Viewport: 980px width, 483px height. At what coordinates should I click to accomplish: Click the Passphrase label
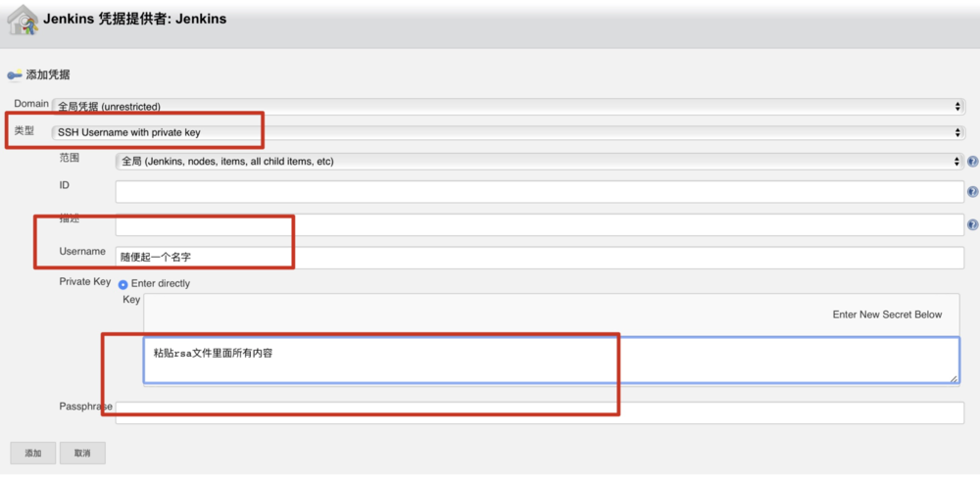pyautogui.click(x=85, y=407)
